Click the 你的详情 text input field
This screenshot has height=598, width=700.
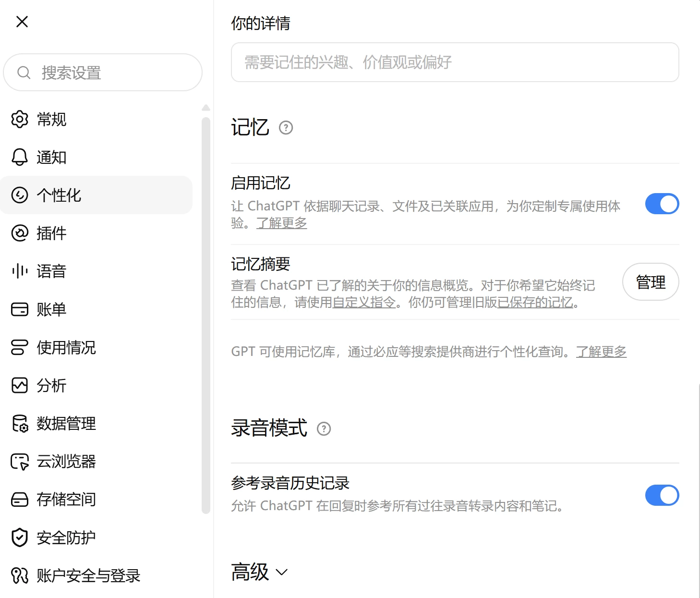(455, 62)
